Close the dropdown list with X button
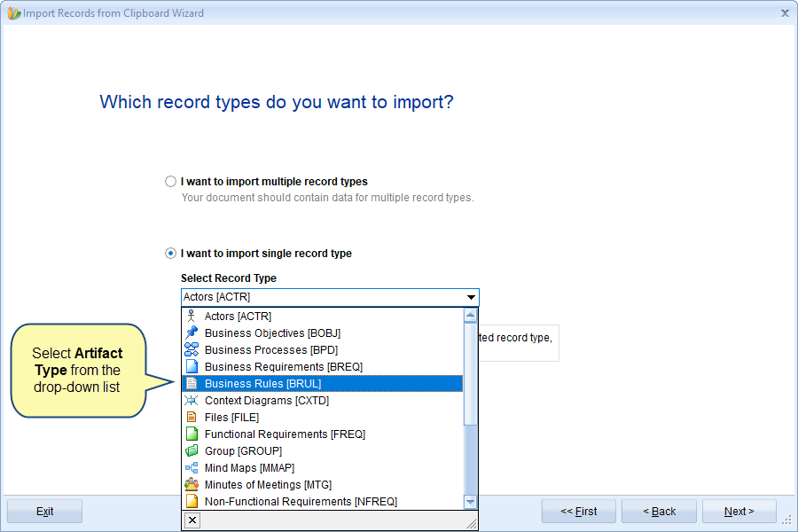This screenshot has height=532, width=798. pos(192,520)
